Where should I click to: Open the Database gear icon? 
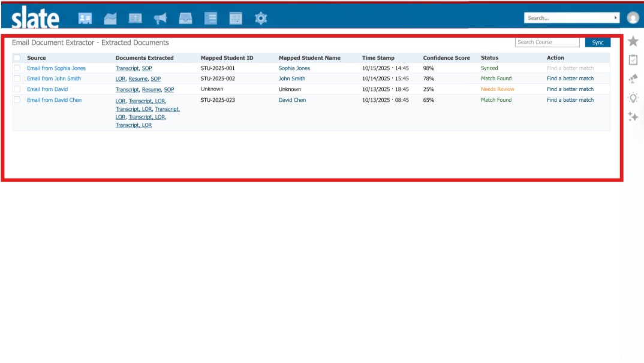point(260,19)
